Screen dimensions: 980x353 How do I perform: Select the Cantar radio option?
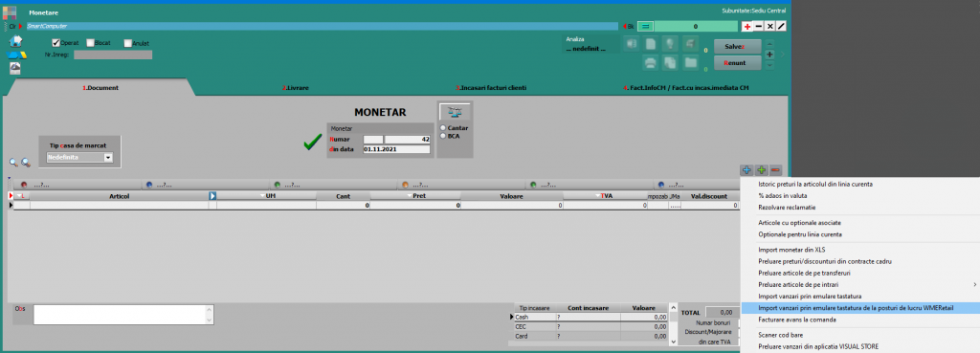pyautogui.click(x=443, y=128)
